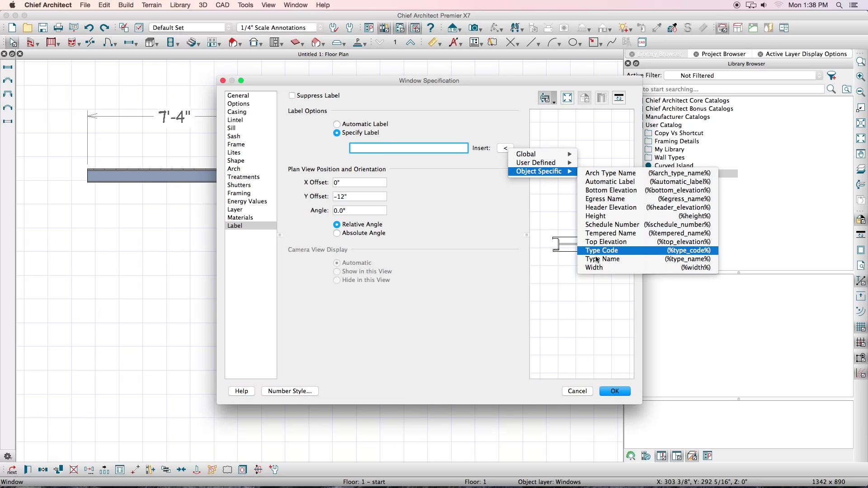Viewport: 868px width, 488px height.
Task: Pick the Circle CAD tool
Action: [573, 42]
